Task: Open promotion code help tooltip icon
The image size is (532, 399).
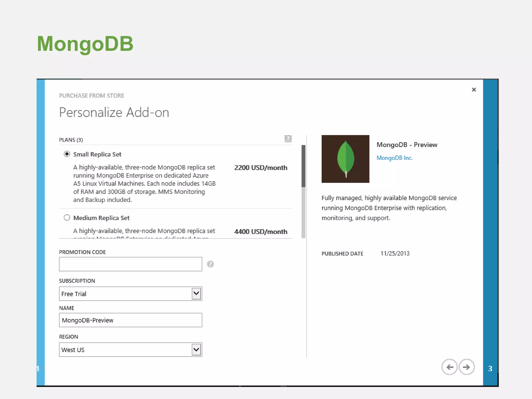Action: [210, 264]
